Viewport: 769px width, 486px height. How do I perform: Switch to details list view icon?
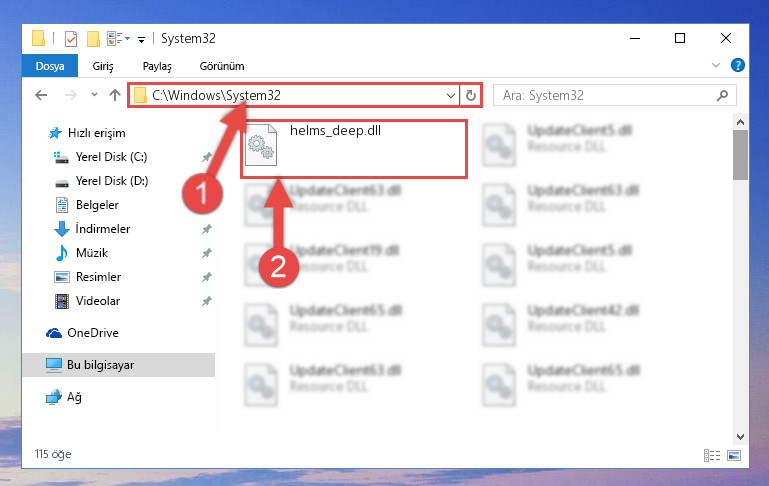712,455
